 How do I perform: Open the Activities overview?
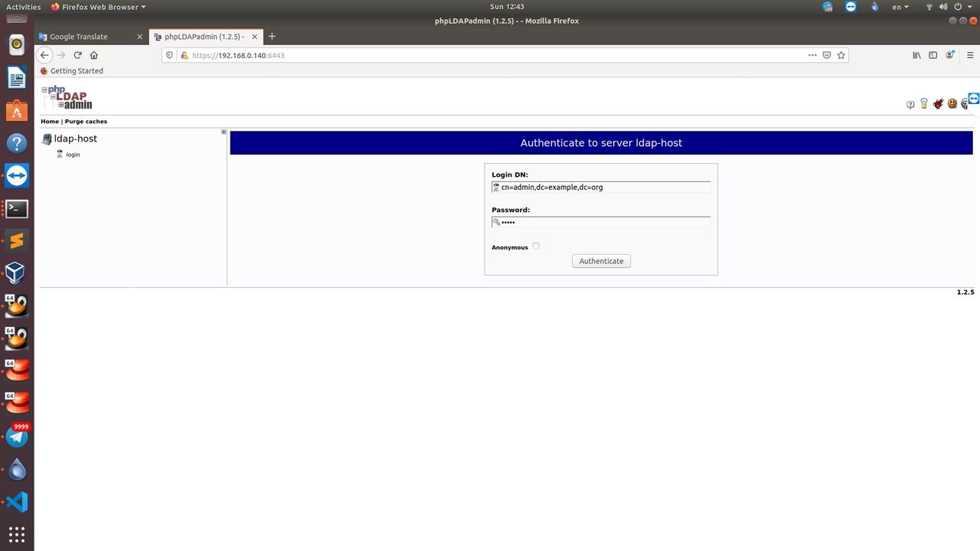[23, 7]
